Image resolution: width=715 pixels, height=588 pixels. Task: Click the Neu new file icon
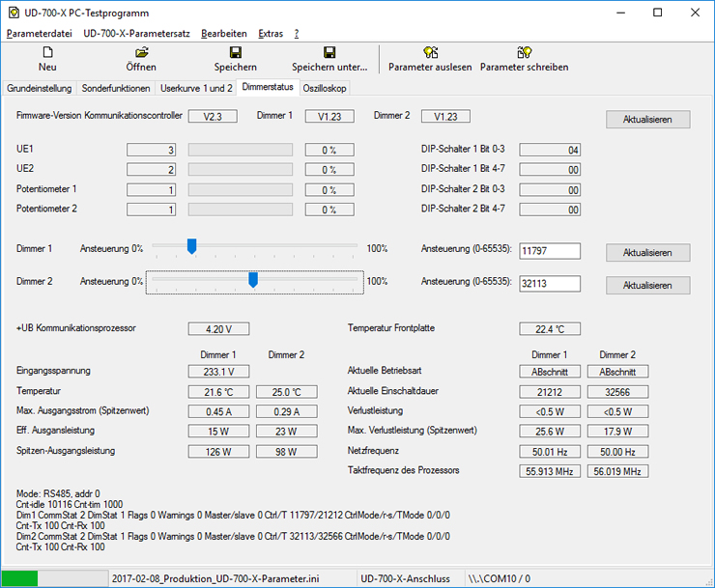47,53
